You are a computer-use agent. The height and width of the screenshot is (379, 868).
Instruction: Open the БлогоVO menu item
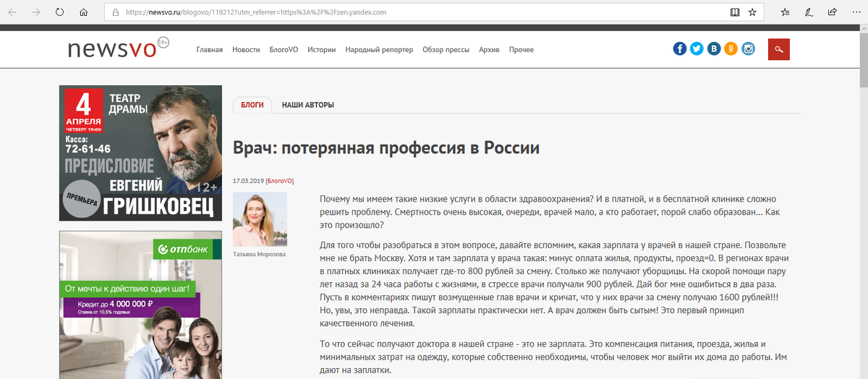(x=284, y=50)
